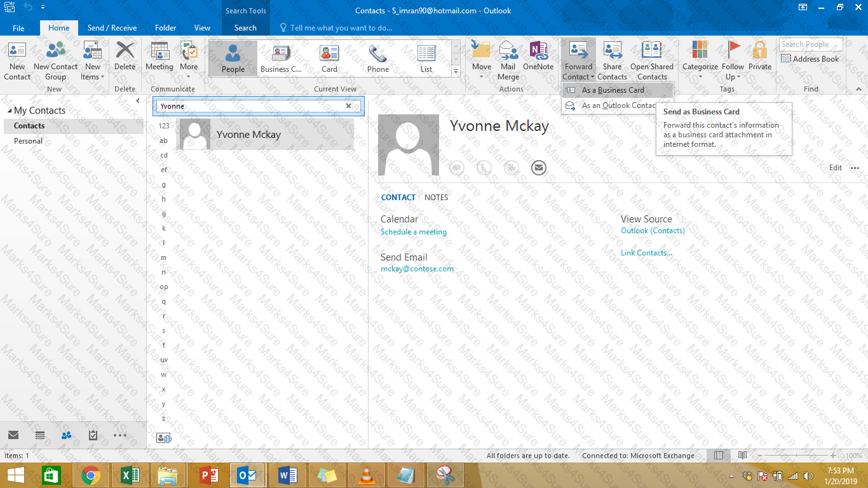Open Outlook (Contacts) source link
The height and width of the screenshot is (488, 868).
(x=653, y=231)
